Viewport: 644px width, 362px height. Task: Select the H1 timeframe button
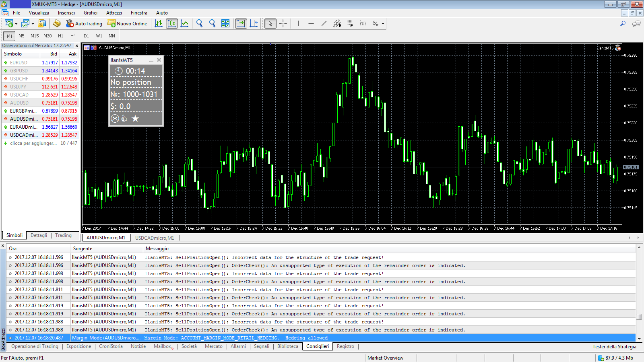[x=60, y=36]
